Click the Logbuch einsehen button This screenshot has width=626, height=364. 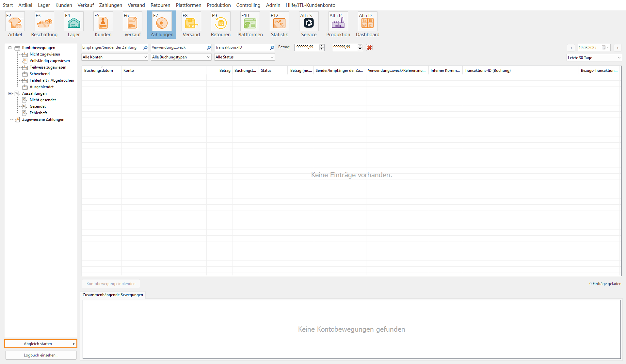[x=41, y=355]
